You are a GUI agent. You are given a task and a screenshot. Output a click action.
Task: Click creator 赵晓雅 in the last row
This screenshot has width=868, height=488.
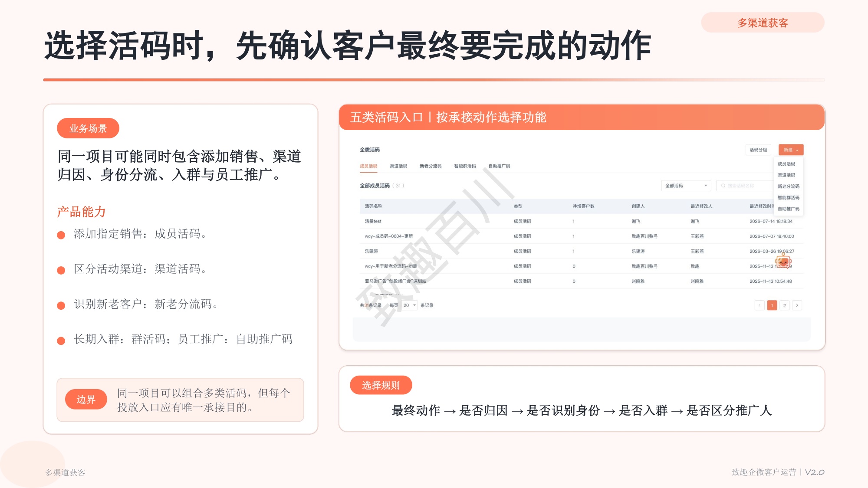click(638, 281)
